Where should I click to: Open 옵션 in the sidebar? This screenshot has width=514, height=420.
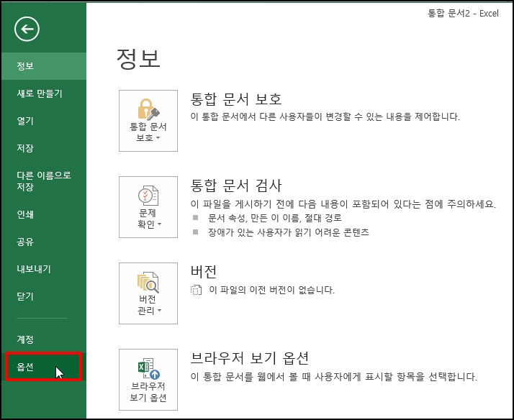point(44,367)
